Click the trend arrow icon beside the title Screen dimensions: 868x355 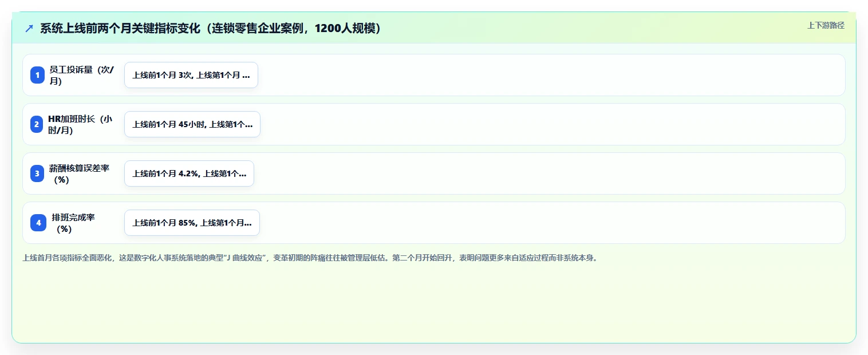point(29,29)
